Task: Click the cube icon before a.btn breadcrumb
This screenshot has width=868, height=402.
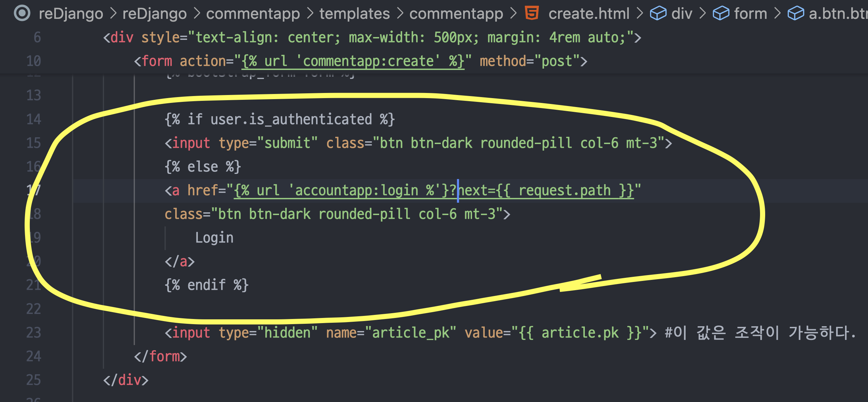Action: point(796,14)
